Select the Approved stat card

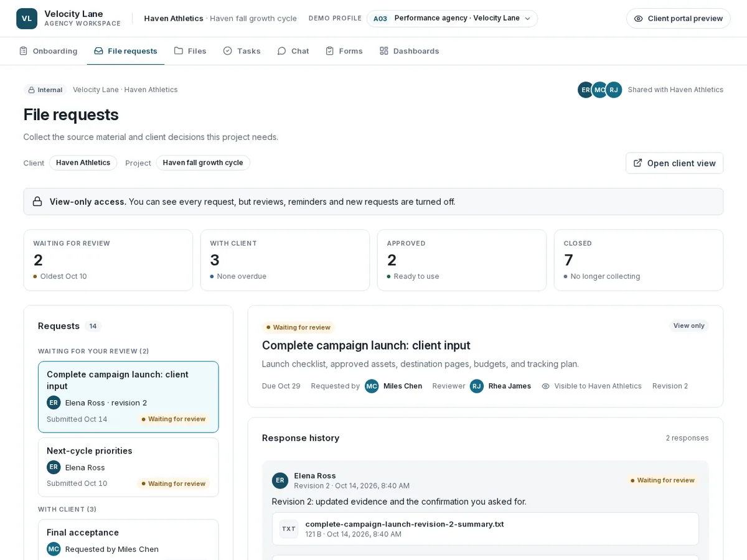pyautogui.click(x=462, y=260)
